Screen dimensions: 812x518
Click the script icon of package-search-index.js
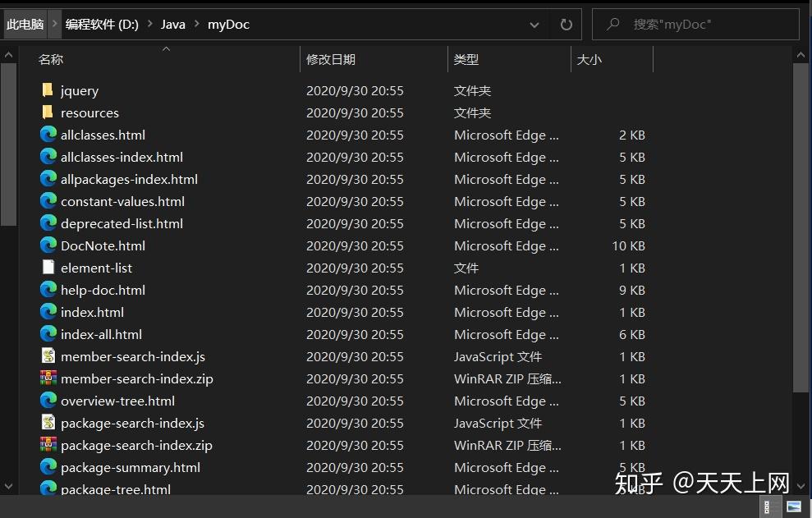tap(48, 423)
